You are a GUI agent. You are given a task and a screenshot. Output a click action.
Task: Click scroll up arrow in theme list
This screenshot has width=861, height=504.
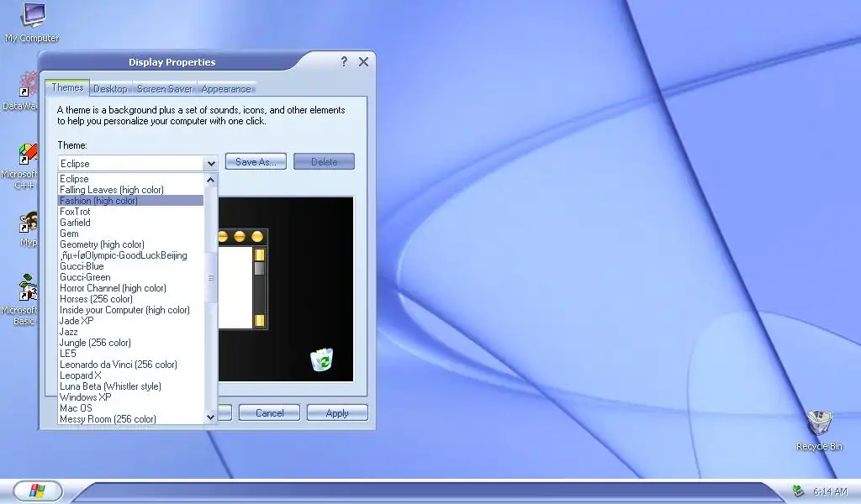click(x=211, y=180)
